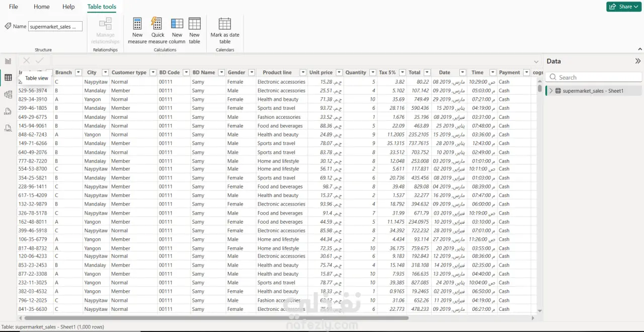Screen dimensions: 644x332
Task: Expand the formula bar chevron
Action: [x=536, y=61]
